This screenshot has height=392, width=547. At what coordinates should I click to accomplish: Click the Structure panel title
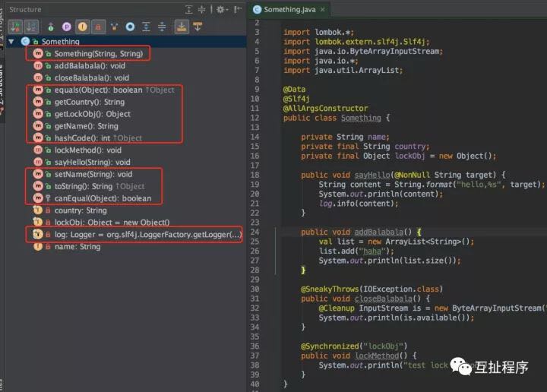coord(25,9)
